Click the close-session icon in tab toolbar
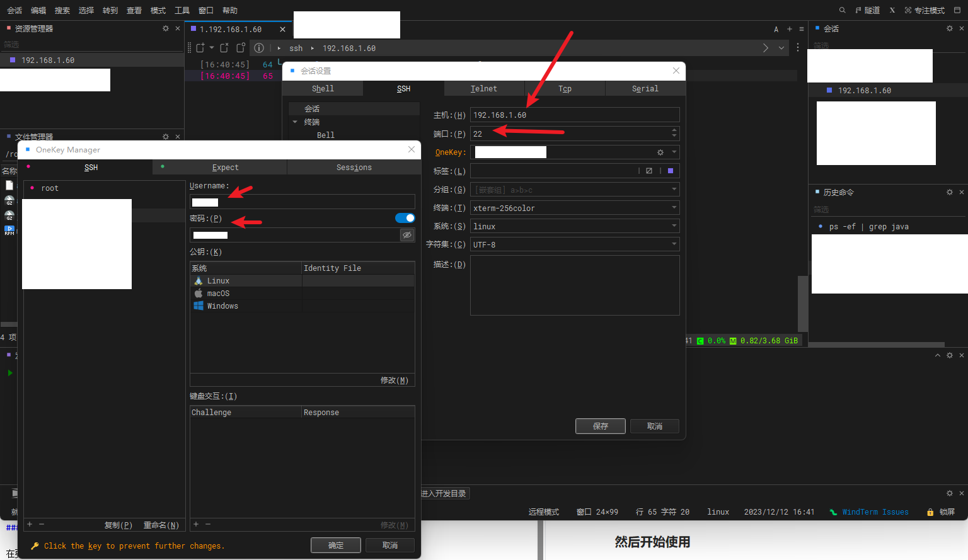968x560 pixels. click(224, 48)
